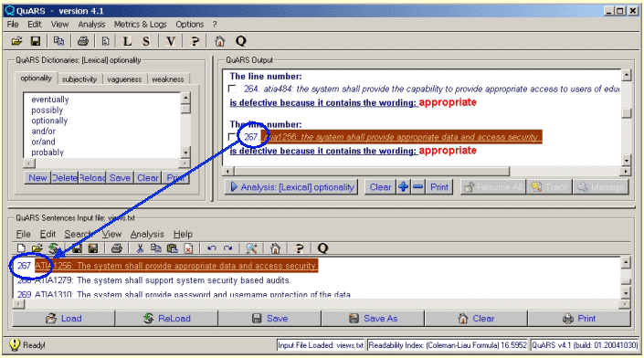Click Load button at bottom
Screen dimensions: 644x358
(x=64, y=319)
